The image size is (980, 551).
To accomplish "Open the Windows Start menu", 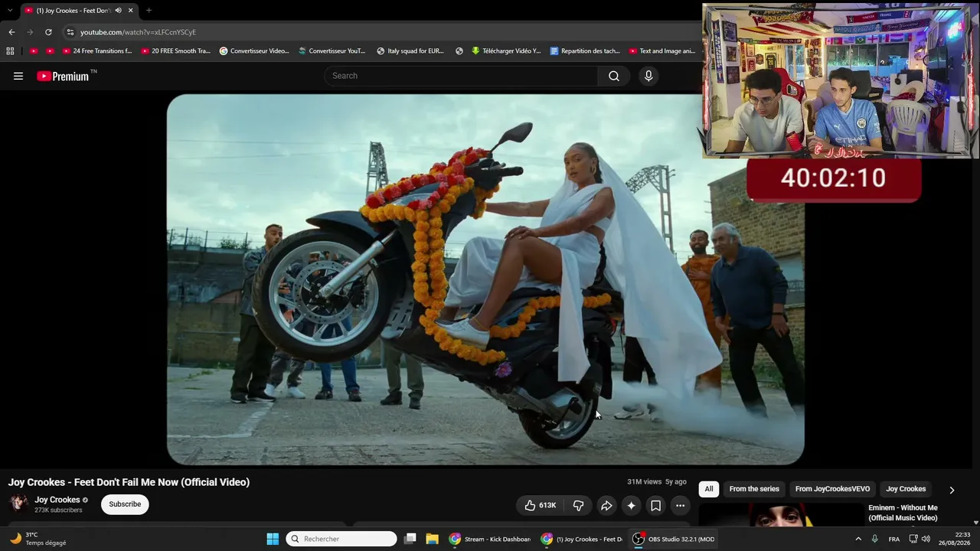I will 273,539.
